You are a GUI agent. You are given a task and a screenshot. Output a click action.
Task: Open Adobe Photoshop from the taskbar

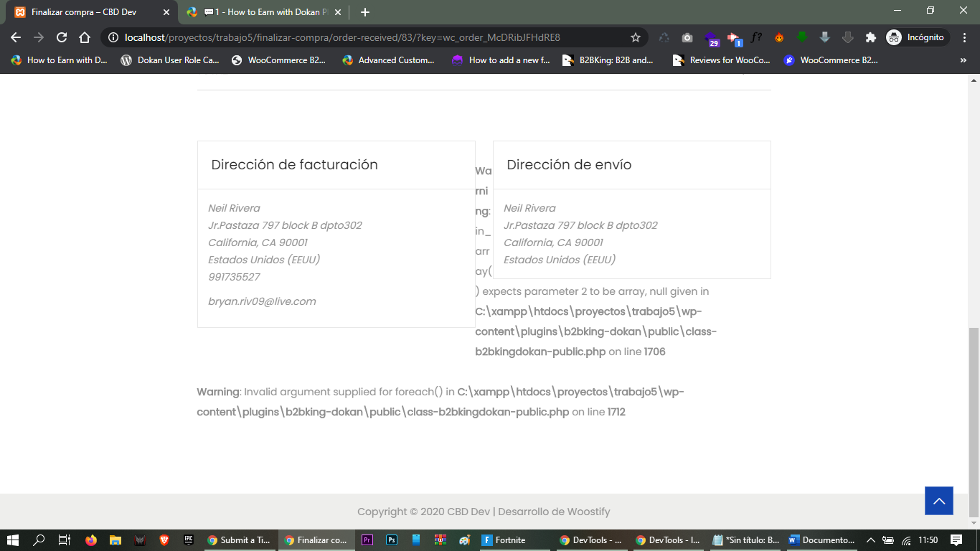[392, 540]
